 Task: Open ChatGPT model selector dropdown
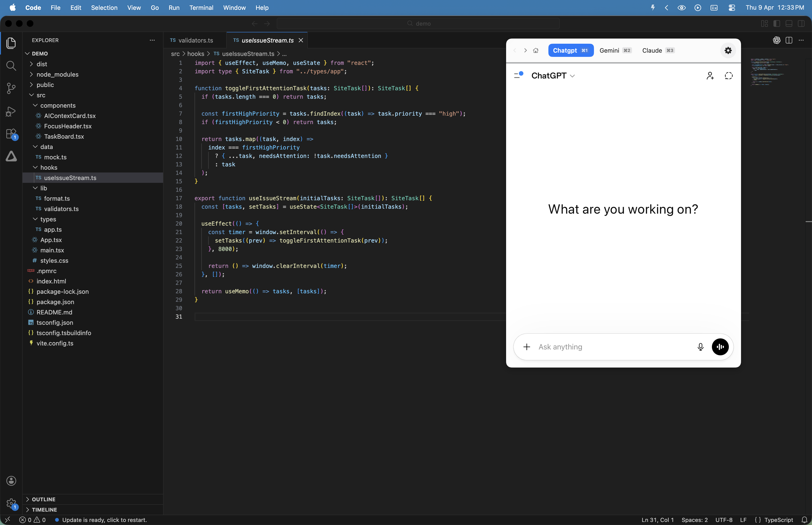(553, 76)
